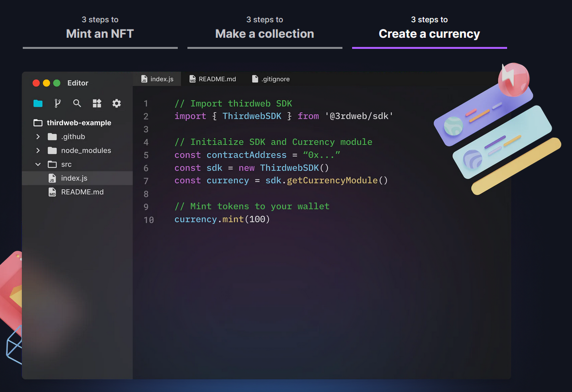Open the Source Control branch icon

(58, 103)
